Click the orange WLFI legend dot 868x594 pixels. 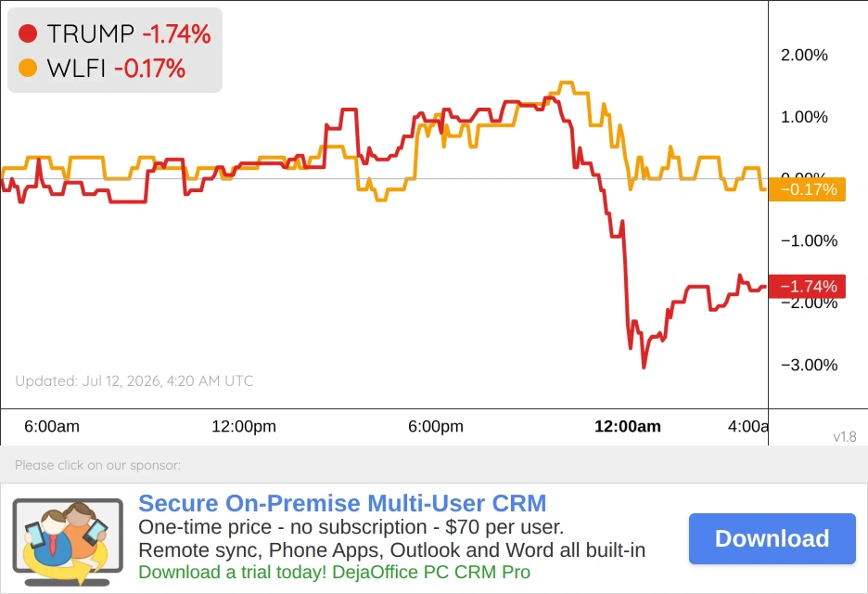tap(28, 68)
